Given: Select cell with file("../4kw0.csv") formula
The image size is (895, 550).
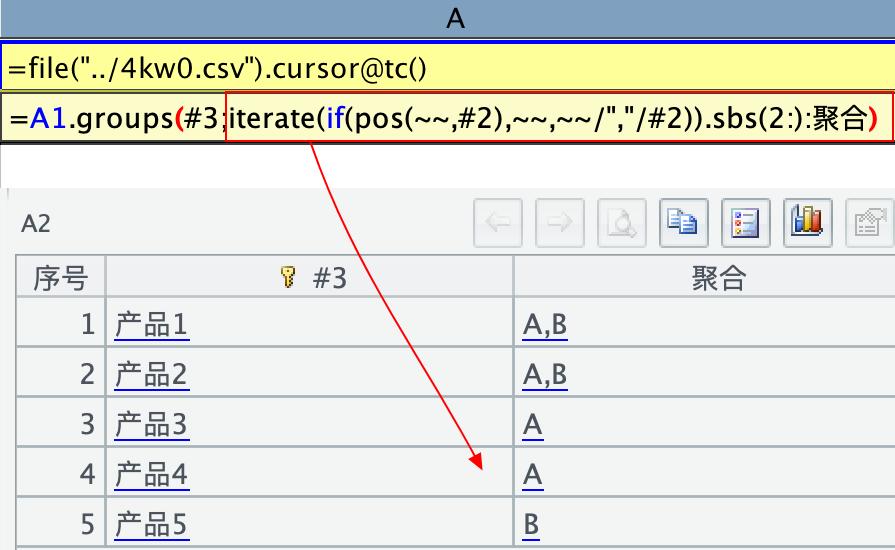Looking at the screenshot, I should (x=448, y=68).
